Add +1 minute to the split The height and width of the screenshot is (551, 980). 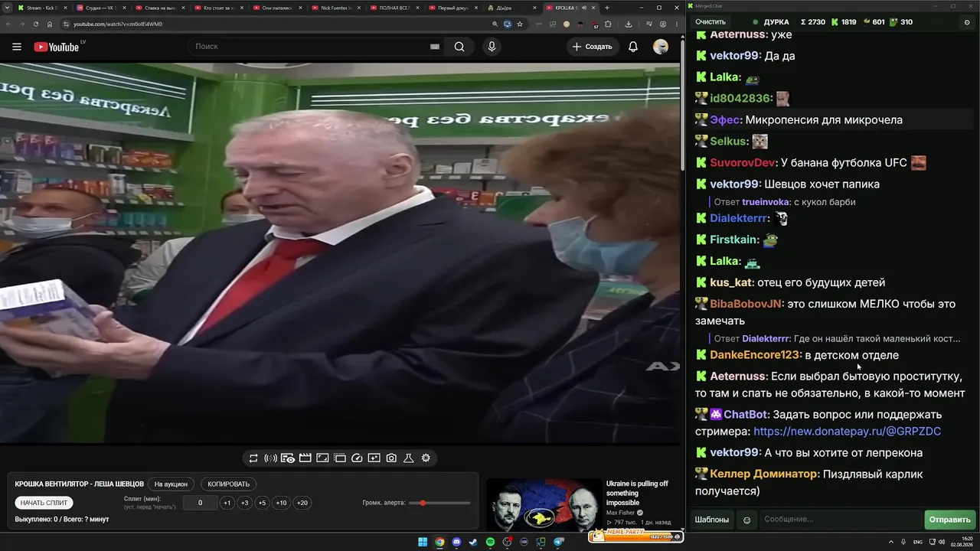(x=227, y=503)
